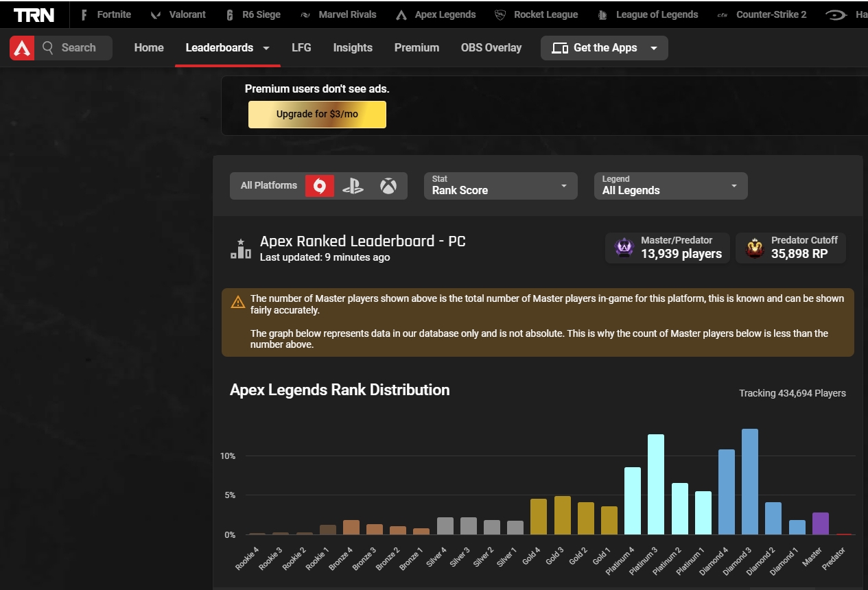The height and width of the screenshot is (590, 868).
Task: Click the Bronze 4 bar in chart
Action: (351, 527)
